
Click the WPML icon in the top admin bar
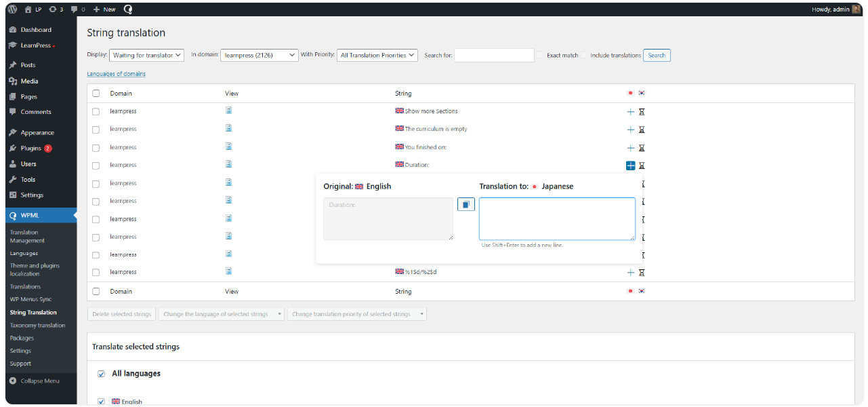(x=128, y=9)
